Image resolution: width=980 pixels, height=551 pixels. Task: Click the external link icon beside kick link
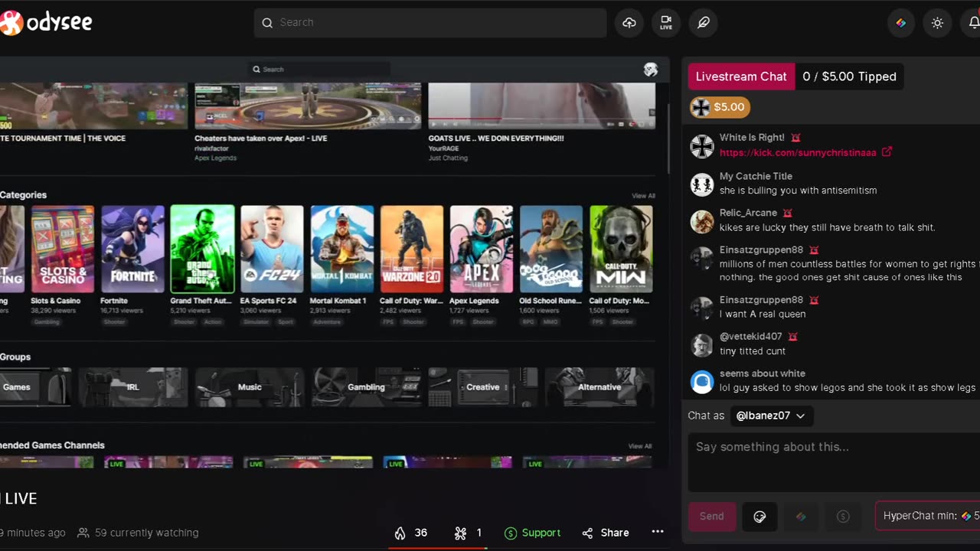click(887, 152)
